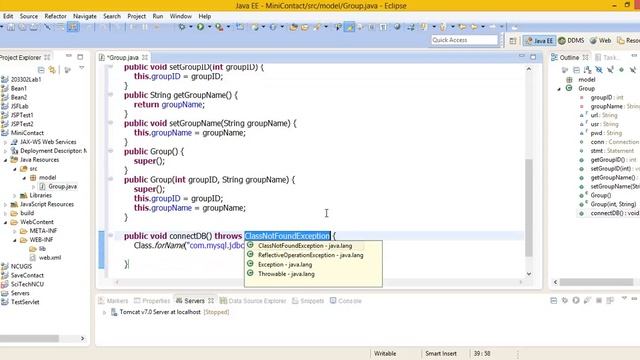The image size is (640, 360).
Task: Switch to the Web perspective
Action: point(600,40)
